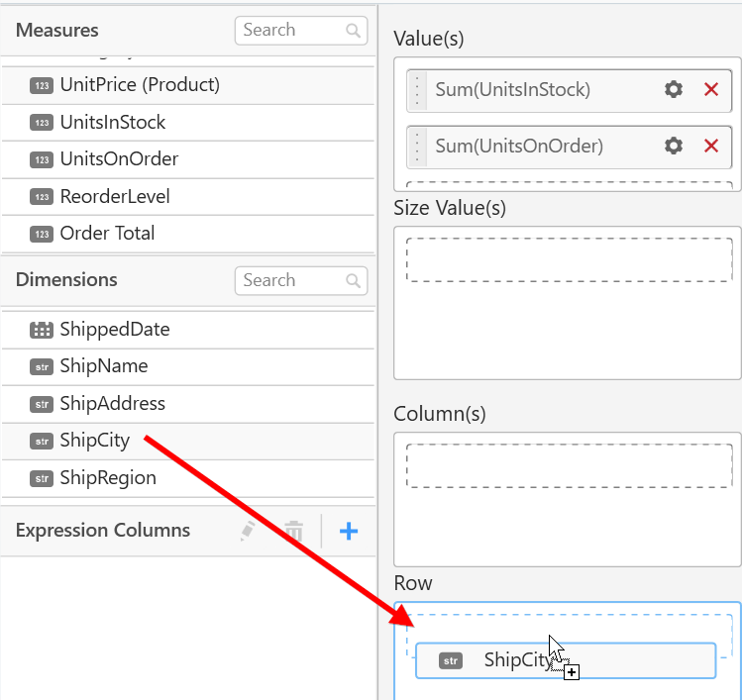
Task: Click the delete expression trash icon
Action: tap(293, 532)
